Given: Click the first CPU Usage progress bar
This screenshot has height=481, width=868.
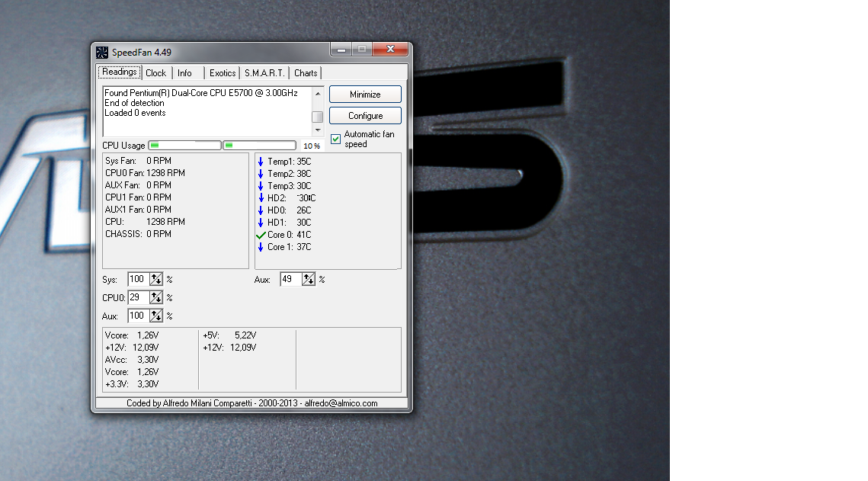Looking at the screenshot, I should click(x=184, y=145).
